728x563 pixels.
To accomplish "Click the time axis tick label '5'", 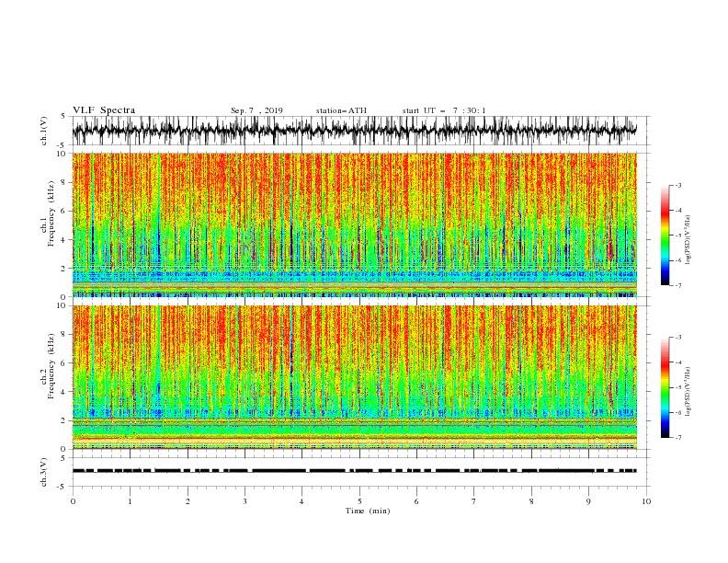I will coord(359,501).
